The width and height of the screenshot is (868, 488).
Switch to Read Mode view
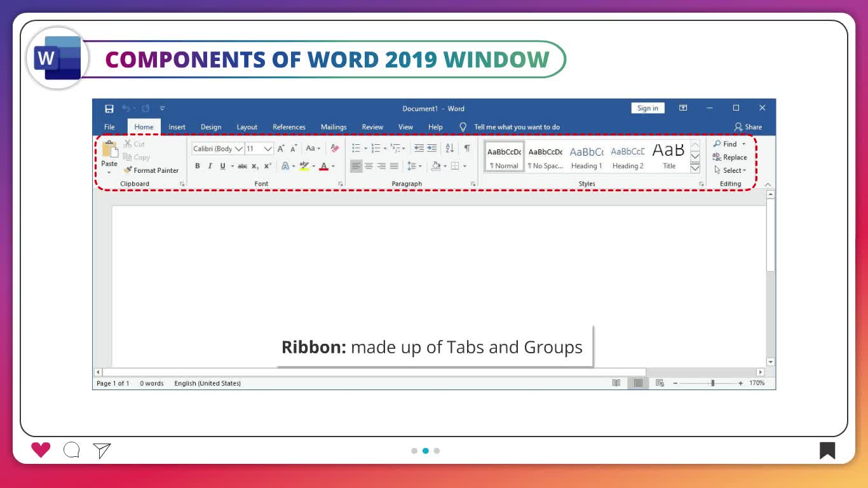tap(616, 383)
